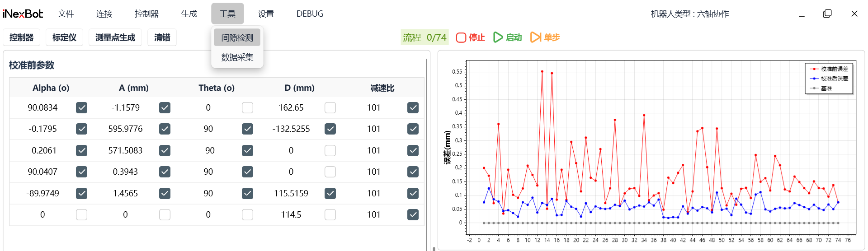Open the 连接 menu
868x251 pixels.
tap(104, 14)
